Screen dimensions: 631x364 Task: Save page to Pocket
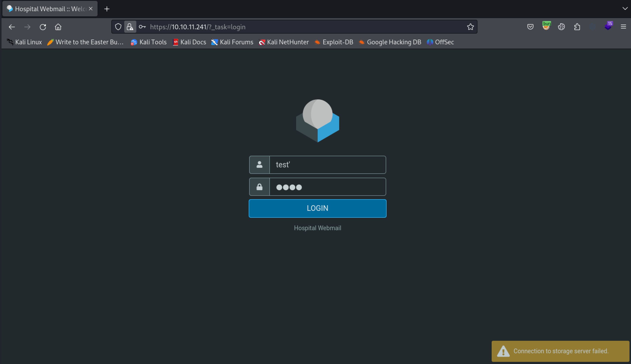530,27
